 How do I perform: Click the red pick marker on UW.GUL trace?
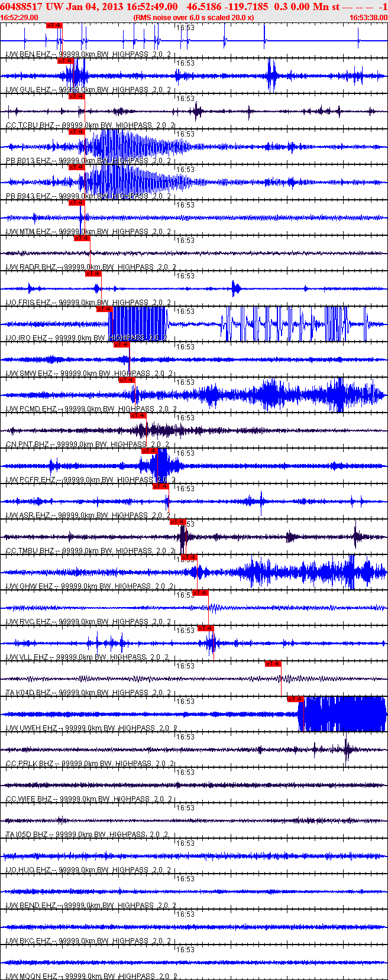[65, 61]
